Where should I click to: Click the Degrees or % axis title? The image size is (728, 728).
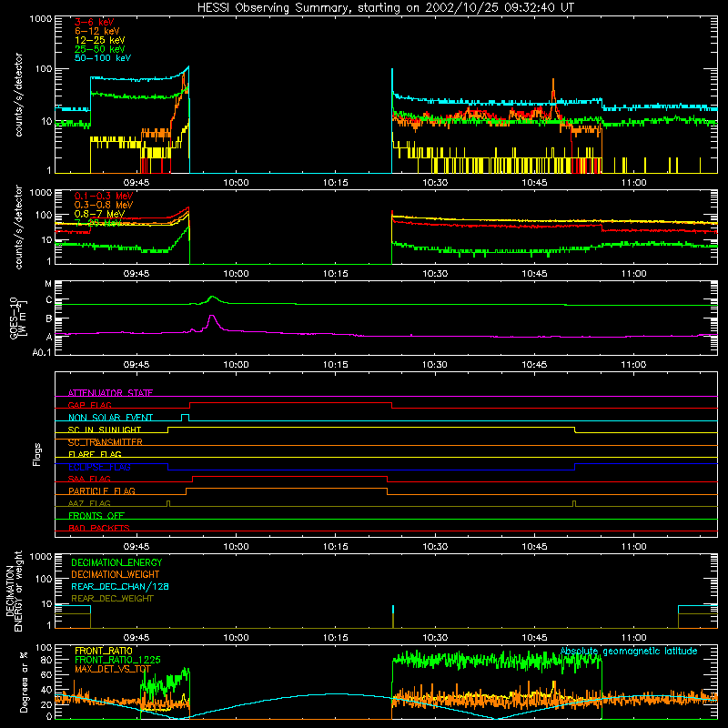[24, 682]
